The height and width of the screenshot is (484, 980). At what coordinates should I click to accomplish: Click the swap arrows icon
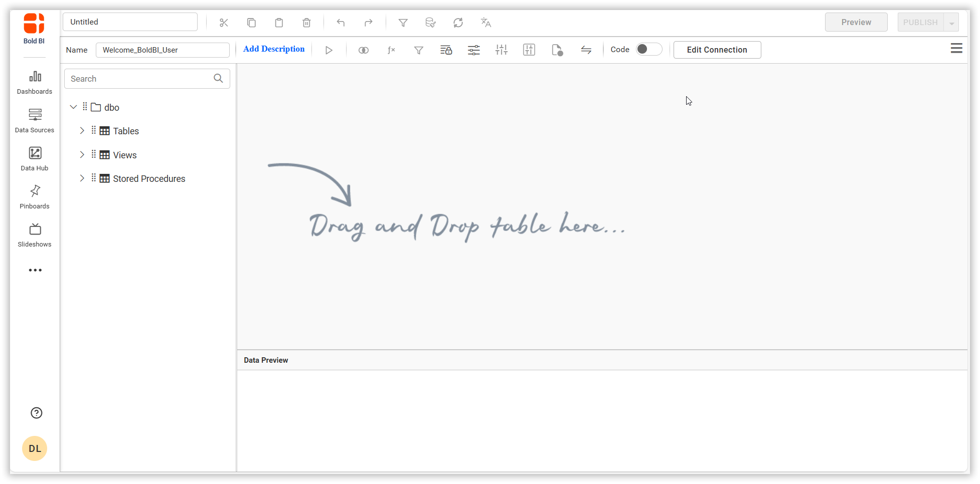(x=586, y=50)
